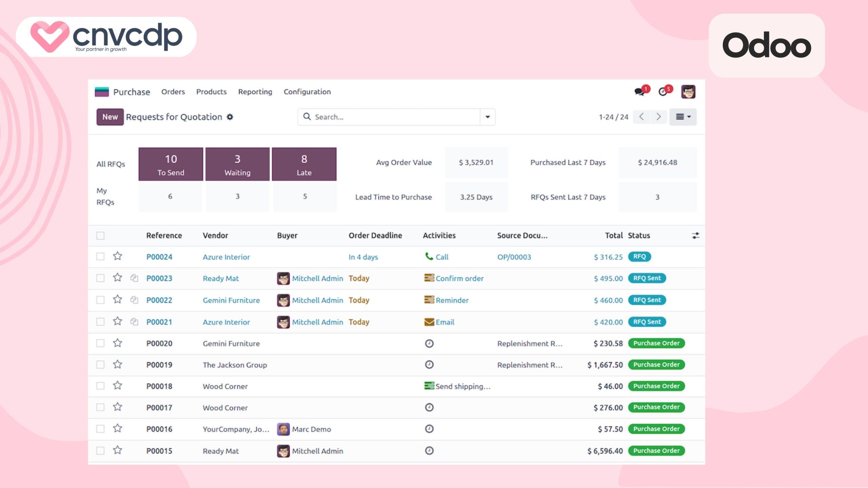Screen dimensions: 868x488
Task: Open the Reporting menu
Action: [x=255, y=92]
